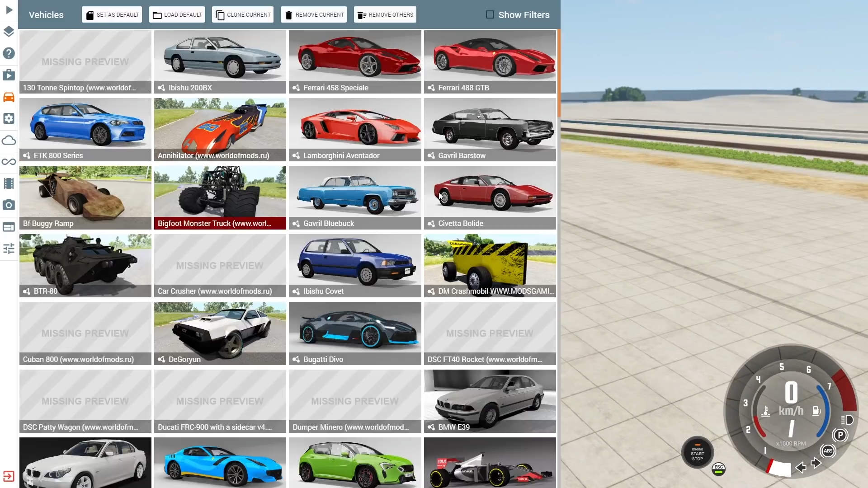The height and width of the screenshot is (488, 868).
Task: Select the Ferrari 488 GTB thumbnail
Action: pyautogui.click(x=490, y=62)
